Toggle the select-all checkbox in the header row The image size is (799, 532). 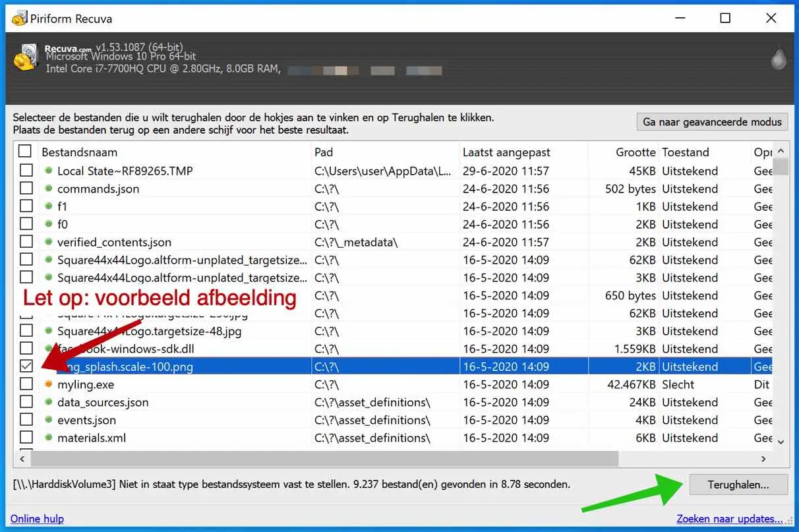coord(25,152)
